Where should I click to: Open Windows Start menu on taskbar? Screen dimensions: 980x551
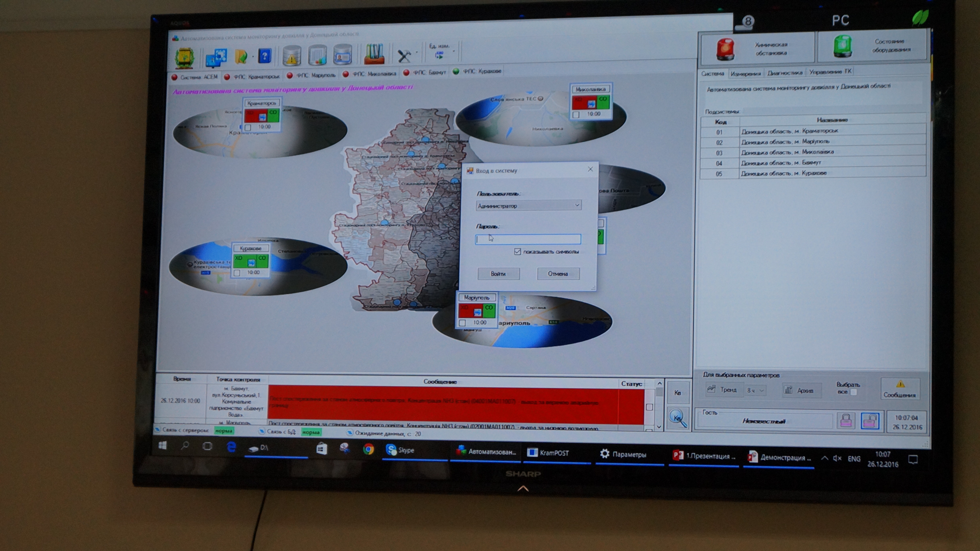[162, 445]
